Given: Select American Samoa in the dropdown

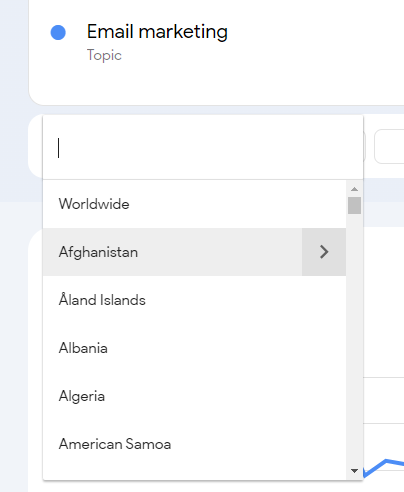Looking at the screenshot, I should coord(194,444).
